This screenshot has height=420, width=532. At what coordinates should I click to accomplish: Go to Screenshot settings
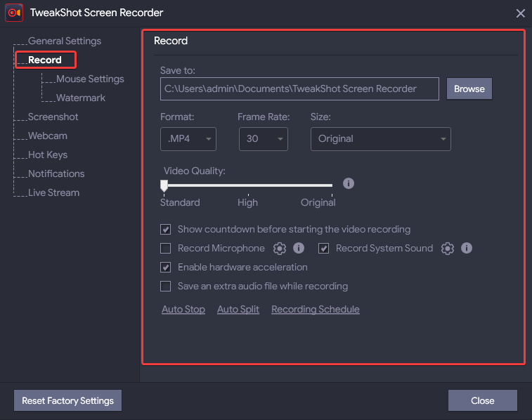click(53, 117)
